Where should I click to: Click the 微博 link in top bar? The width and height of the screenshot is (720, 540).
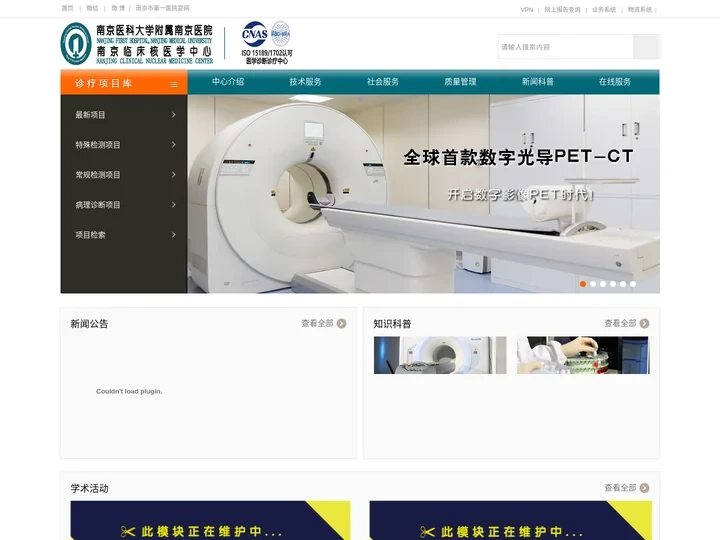[118, 8]
